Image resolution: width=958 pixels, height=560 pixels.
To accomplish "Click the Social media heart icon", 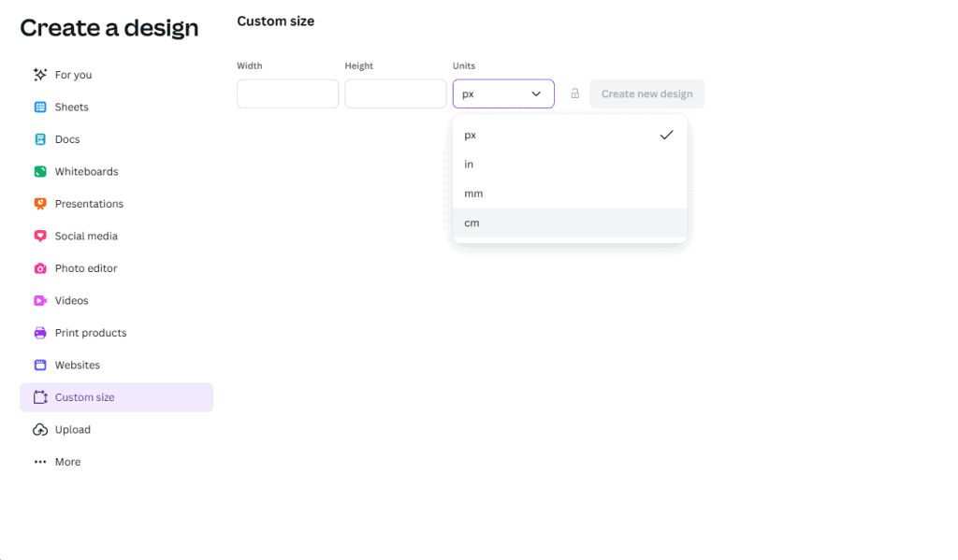I will point(40,237).
